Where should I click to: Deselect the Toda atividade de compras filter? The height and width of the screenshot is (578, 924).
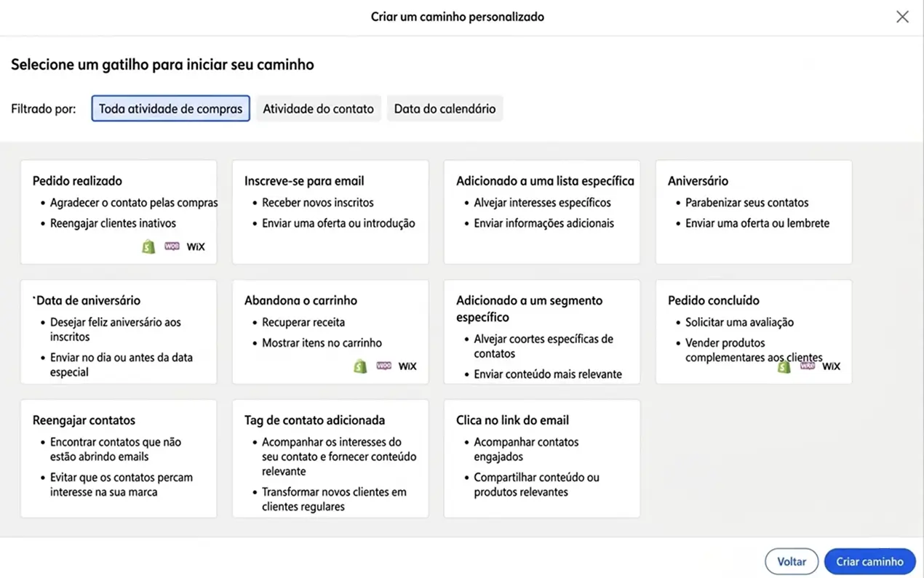(x=170, y=108)
